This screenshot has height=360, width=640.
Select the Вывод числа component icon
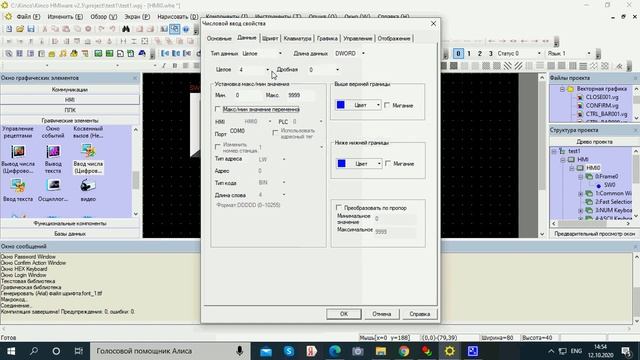coord(18,152)
